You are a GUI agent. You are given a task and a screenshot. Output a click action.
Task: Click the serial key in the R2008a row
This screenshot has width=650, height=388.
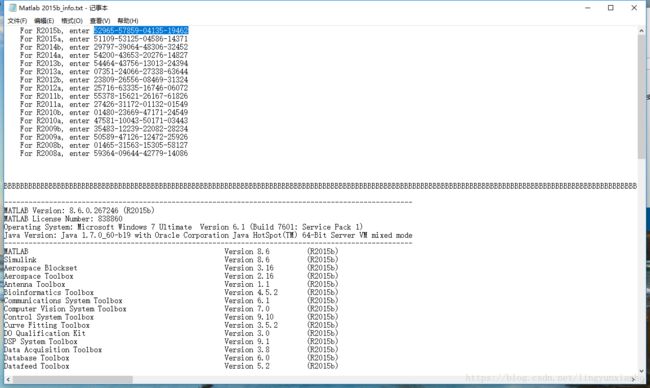[141, 153]
